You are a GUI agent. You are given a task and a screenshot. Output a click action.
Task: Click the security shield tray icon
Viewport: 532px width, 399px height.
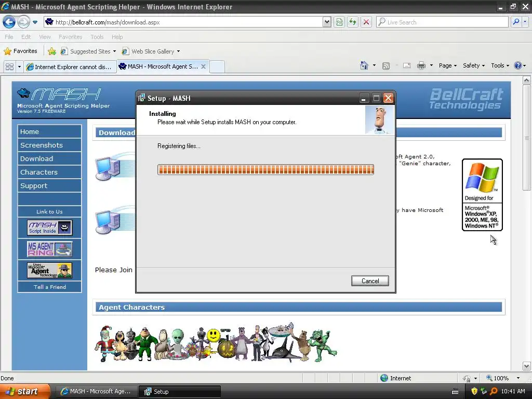pos(474,391)
